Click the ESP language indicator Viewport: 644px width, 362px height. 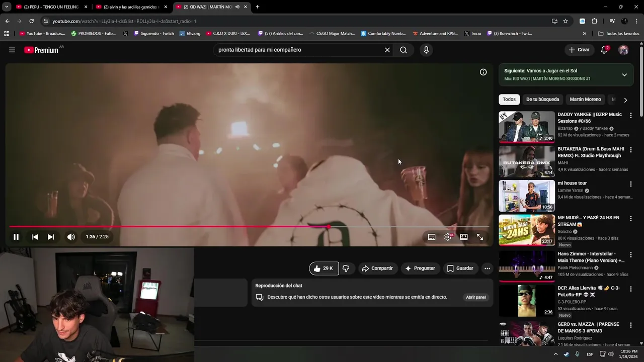[590, 354]
